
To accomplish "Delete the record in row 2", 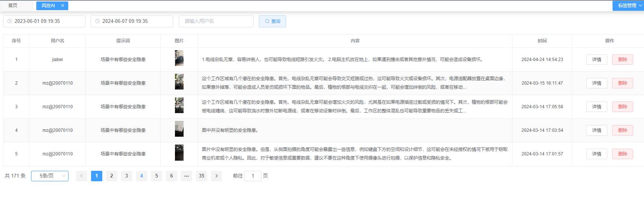I will pyautogui.click(x=622, y=83).
